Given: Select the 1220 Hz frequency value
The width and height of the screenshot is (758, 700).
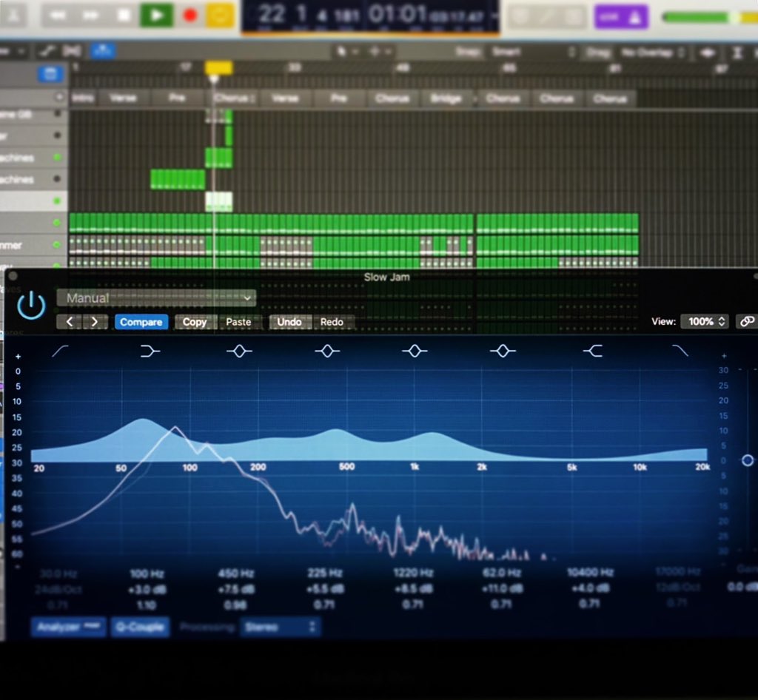Looking at the screenshot, I should tap(413, 573).
